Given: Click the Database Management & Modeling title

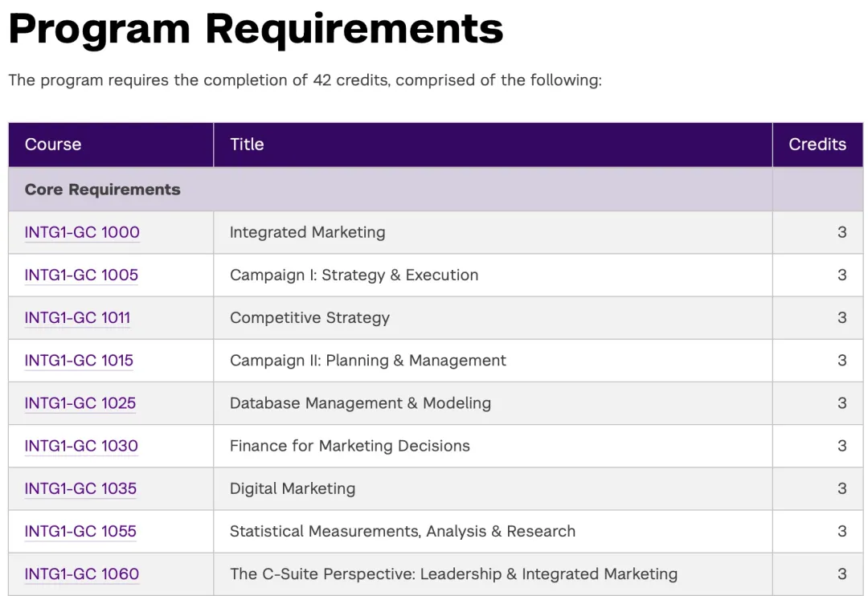Looking at the screenshot, I should 360,402.
